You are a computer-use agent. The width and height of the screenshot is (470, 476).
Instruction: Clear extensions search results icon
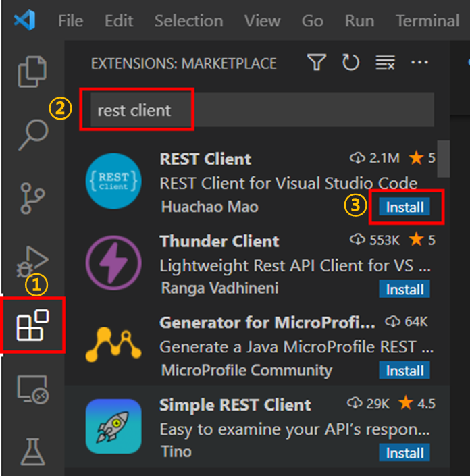(x=386, y=62)
